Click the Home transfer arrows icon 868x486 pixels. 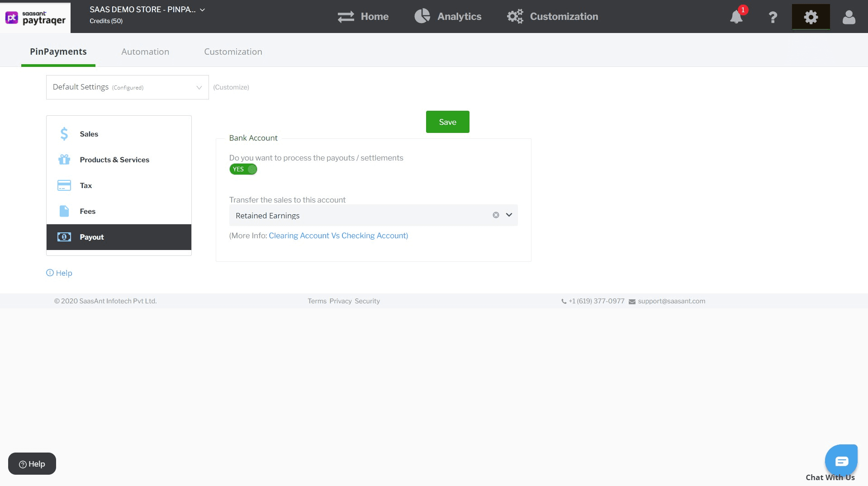346,17
